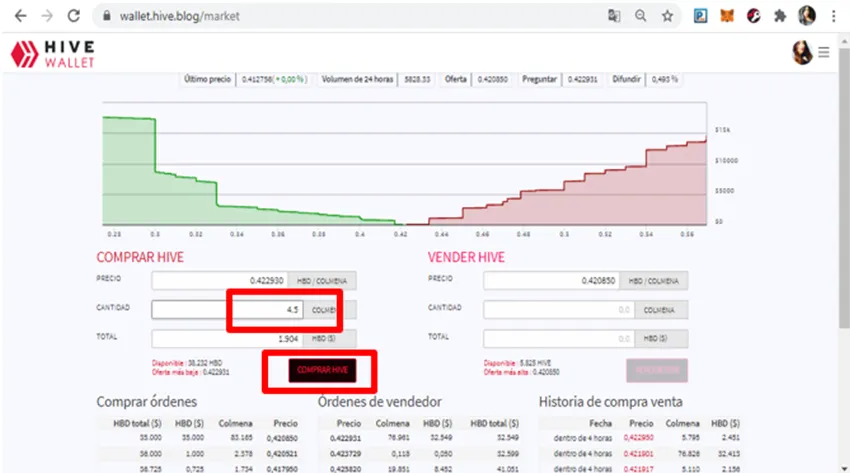
Task: Click the COMPRAR HIVE button
Action: pos(322,370)
